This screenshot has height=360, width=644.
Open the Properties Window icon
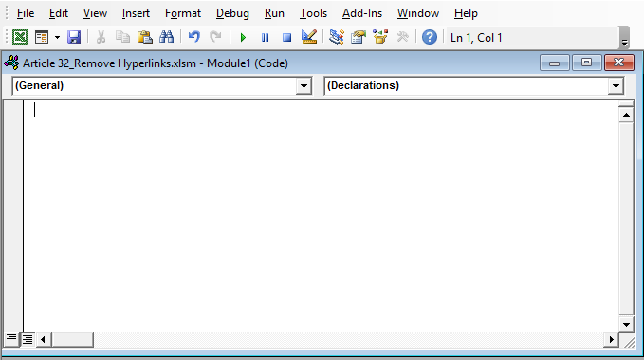click(359, 37)
